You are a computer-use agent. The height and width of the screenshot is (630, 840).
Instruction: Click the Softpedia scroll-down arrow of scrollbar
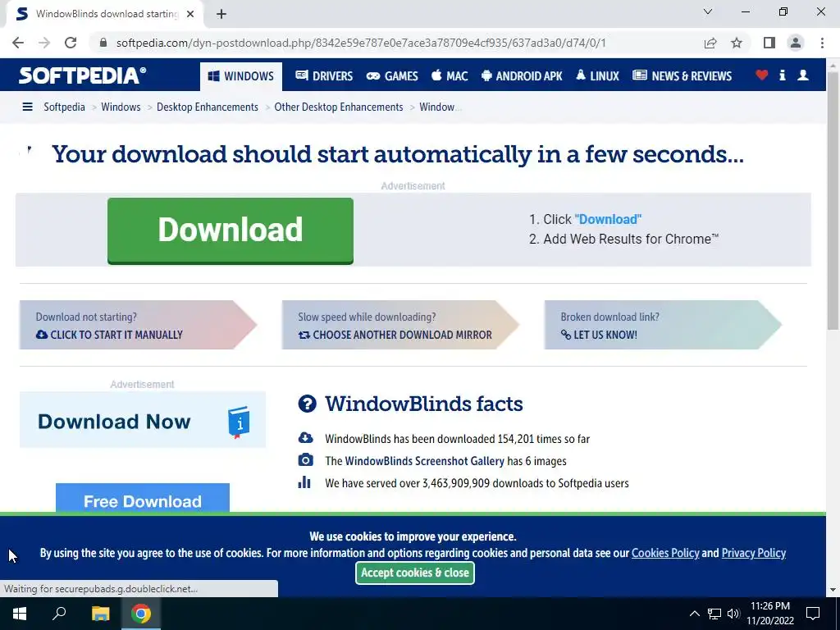(833, 591)
